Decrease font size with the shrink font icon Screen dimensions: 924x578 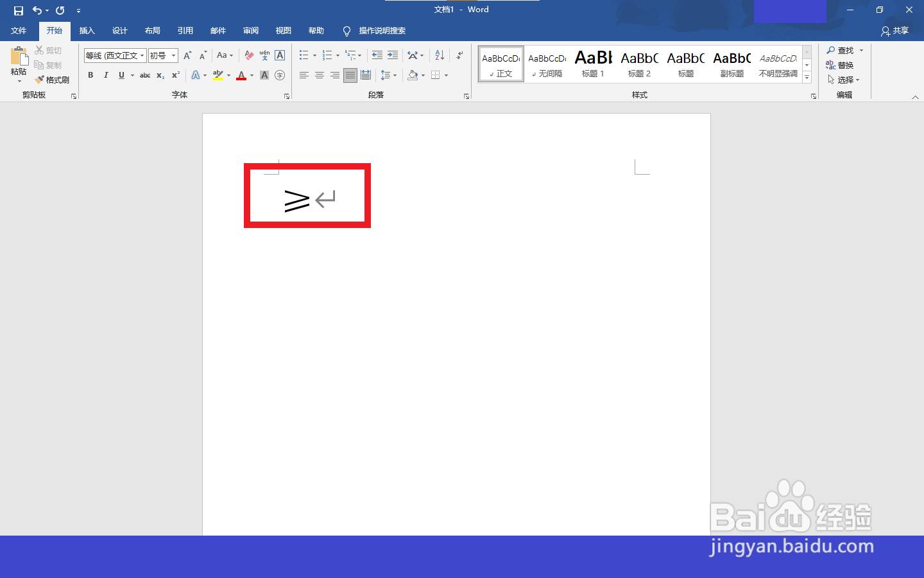coord(203,56)
